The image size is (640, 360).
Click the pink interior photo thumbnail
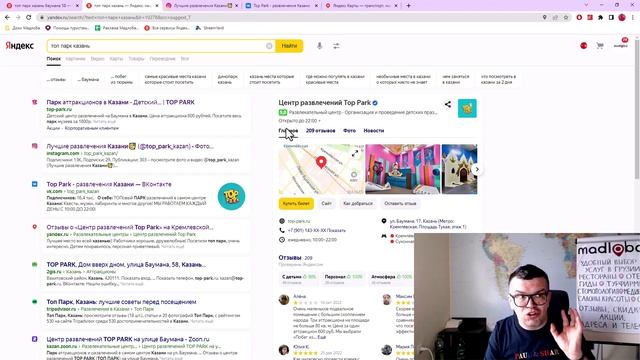402,169
